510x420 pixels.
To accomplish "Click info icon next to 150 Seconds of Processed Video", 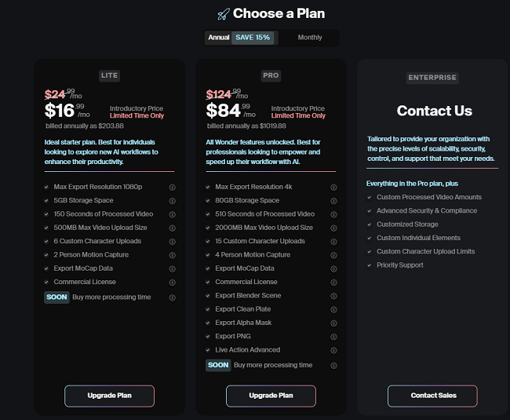I will tap(172, 215).
